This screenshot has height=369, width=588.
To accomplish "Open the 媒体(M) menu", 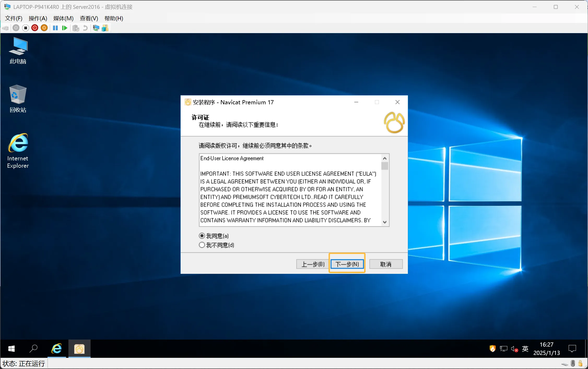I will (63, 18).
